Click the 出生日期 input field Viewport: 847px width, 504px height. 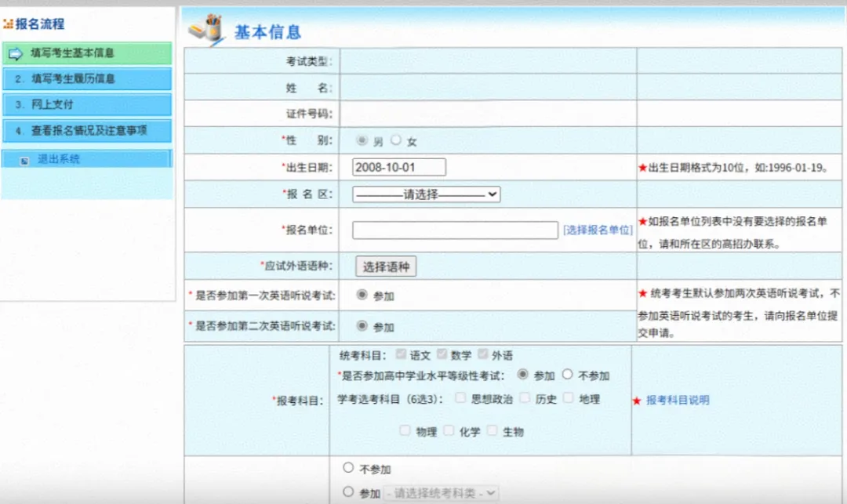399,167
